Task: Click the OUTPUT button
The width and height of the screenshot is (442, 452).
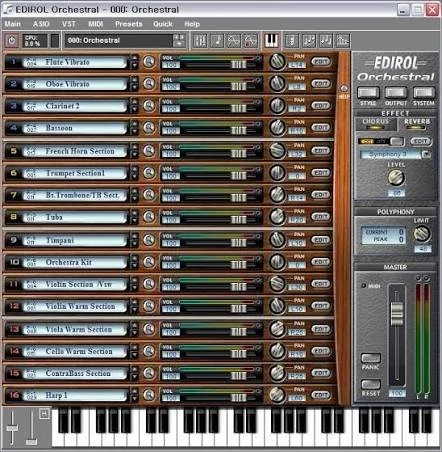Action: (x=396, y=92)
